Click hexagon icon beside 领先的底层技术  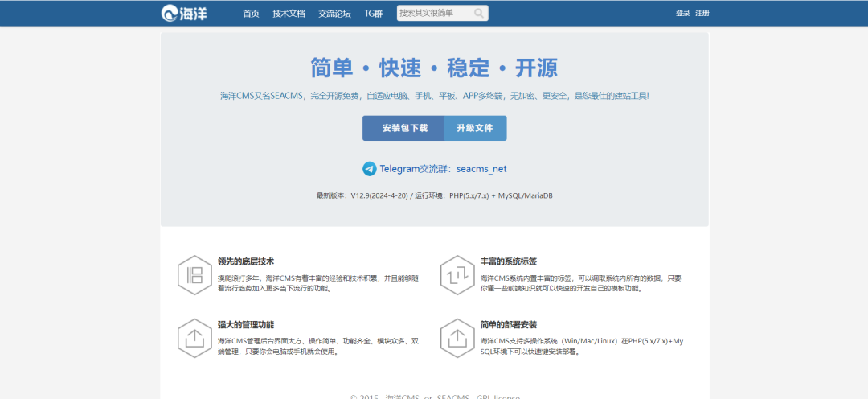(x=194, y=275)
